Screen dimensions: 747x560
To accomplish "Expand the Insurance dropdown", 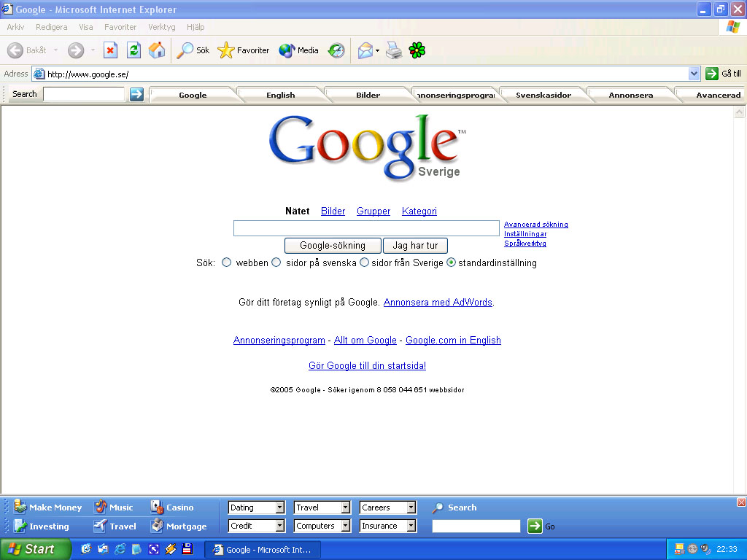I will point(411,526).
